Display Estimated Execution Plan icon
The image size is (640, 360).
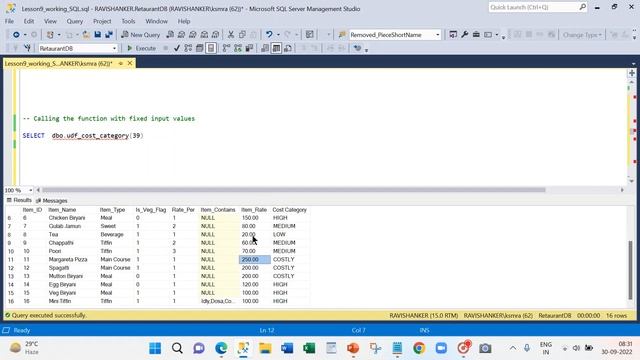click(188, 48)
